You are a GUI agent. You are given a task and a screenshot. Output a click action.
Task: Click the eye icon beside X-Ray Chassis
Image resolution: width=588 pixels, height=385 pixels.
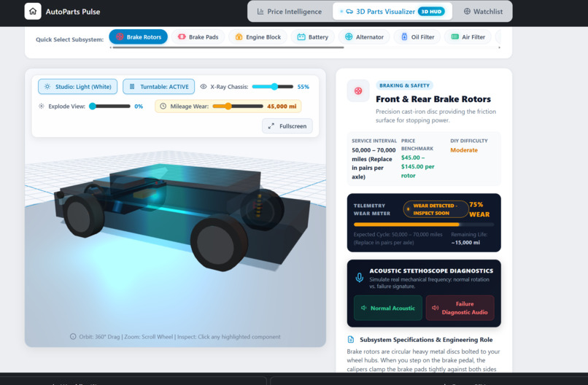tap(204, 87)
